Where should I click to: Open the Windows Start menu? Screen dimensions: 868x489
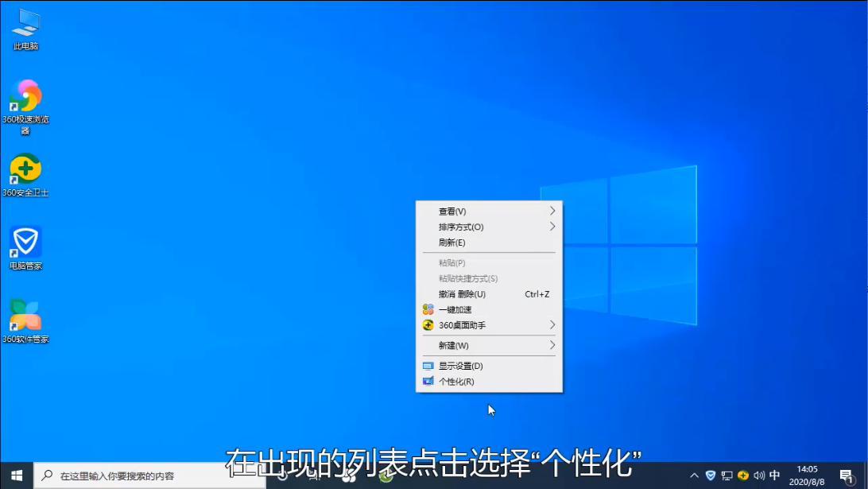17,475
